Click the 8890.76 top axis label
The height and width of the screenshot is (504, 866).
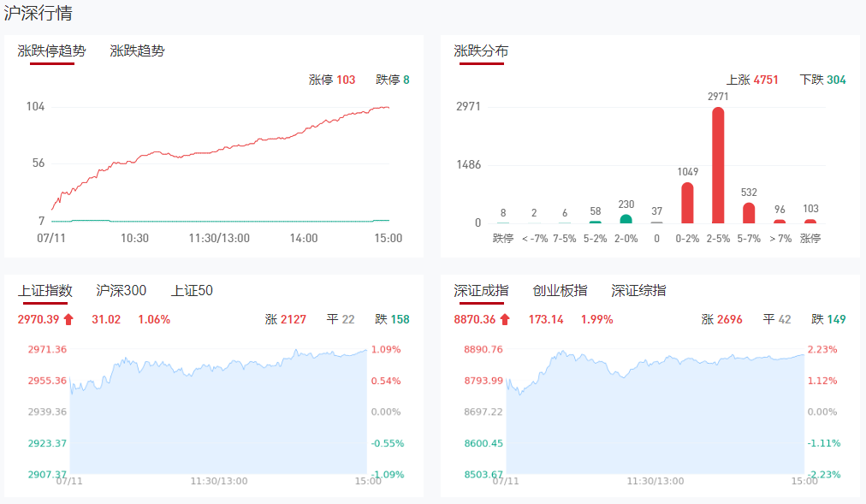pos(483,349)
